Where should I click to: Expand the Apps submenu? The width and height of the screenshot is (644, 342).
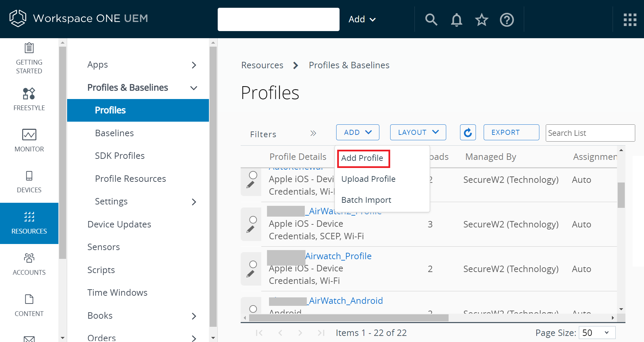(194, 65)
